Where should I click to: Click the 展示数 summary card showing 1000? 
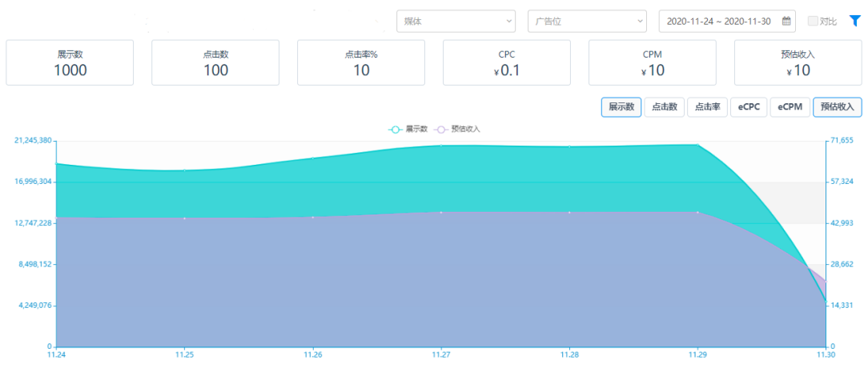coord(70,62)
